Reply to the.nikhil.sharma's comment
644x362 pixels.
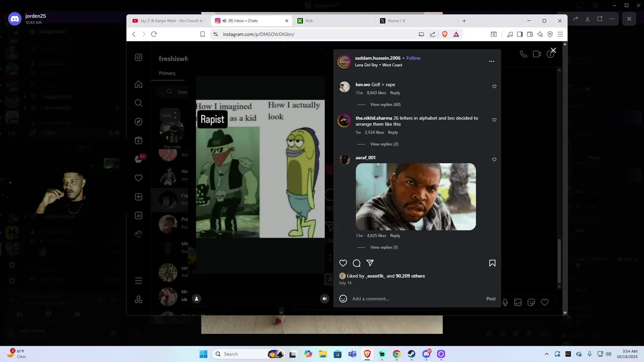[x=393, y=133]
